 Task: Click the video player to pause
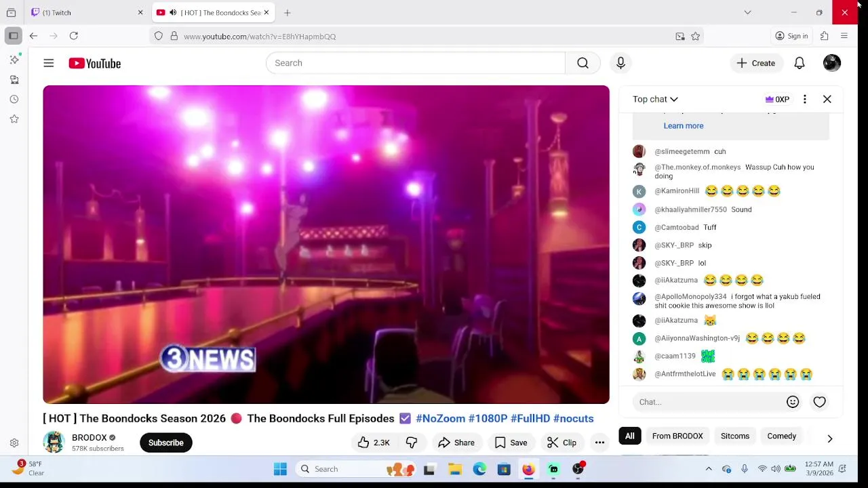coord(326,245)
